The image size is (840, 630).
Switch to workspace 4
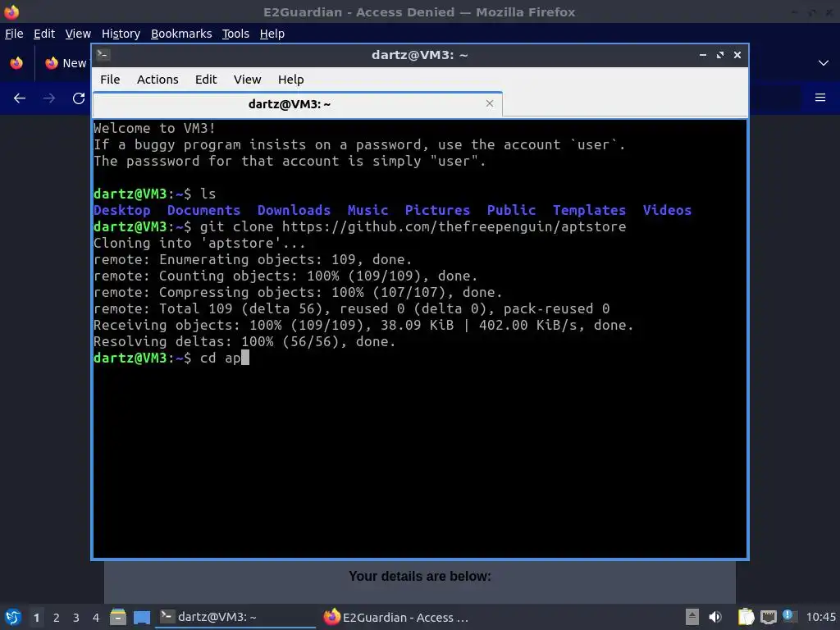(x=96, y=618)
